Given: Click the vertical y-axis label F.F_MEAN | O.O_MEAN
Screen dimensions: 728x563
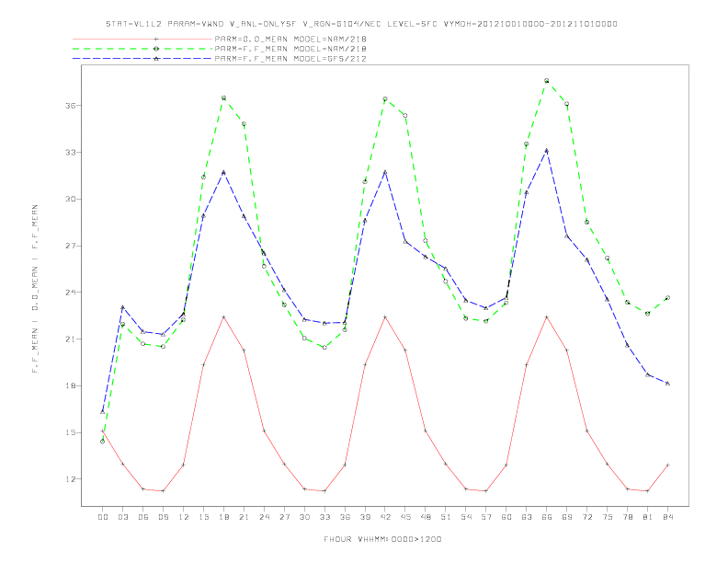Looking at the screenshot, I should click(x=35, y=289).
